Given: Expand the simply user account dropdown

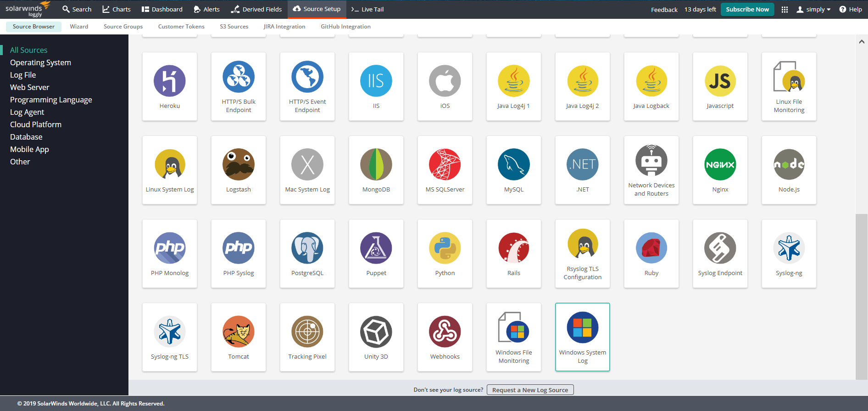Looking at the screenshot, I should (813, 9).
